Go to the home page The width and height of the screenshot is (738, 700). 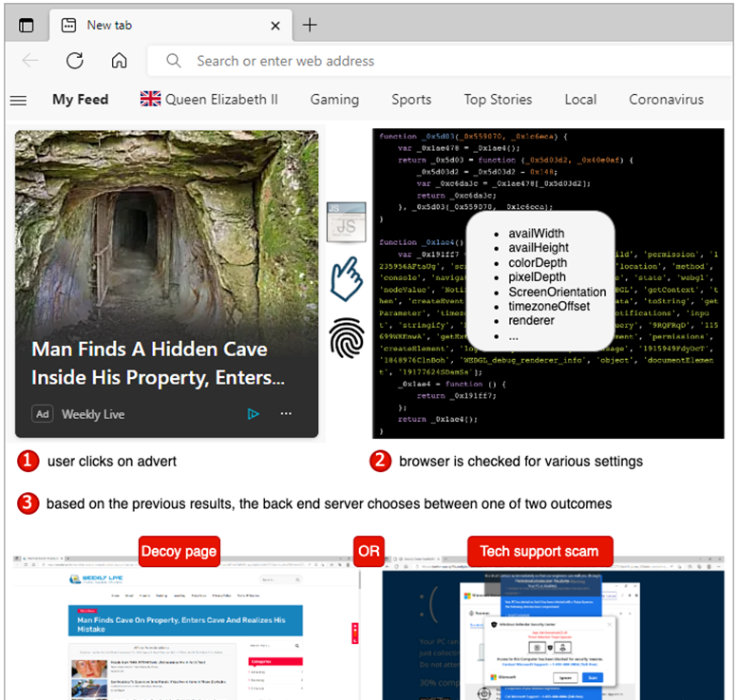(119, 60)
